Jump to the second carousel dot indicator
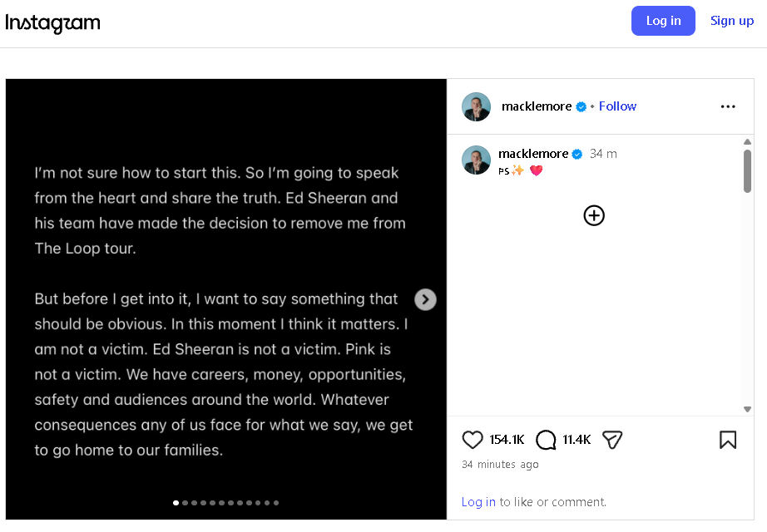This screenshot has width=767, height=532. (185, 503)
